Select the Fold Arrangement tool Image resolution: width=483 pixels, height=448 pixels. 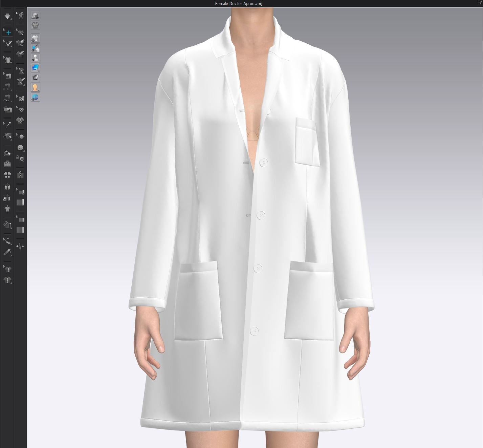coord(7,153)
